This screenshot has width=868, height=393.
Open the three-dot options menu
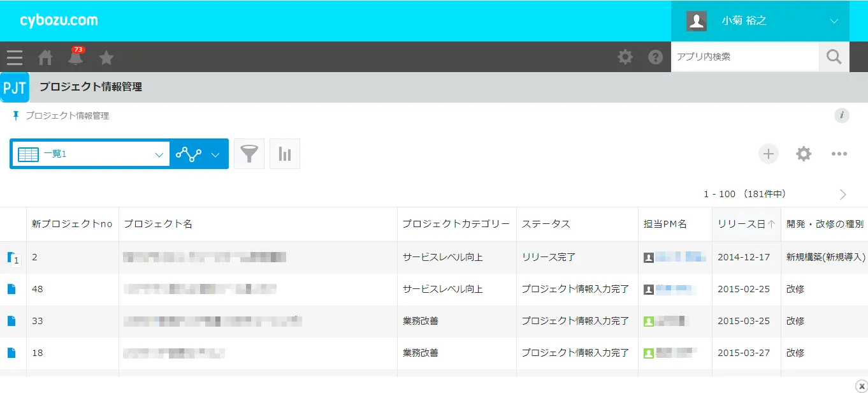coord(839,154)
